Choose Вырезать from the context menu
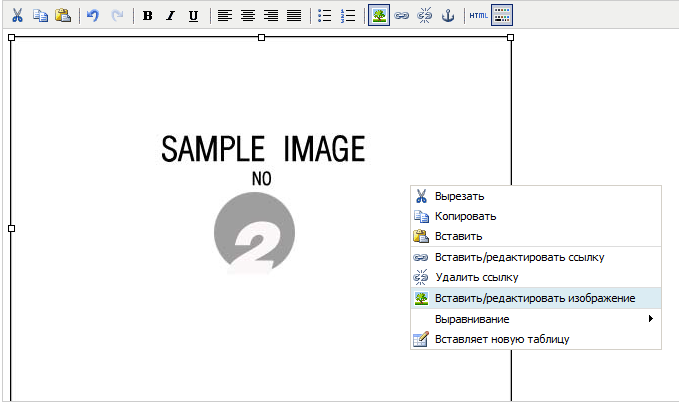The width and height of the screenshot is (679, 402). click(536, 196)
